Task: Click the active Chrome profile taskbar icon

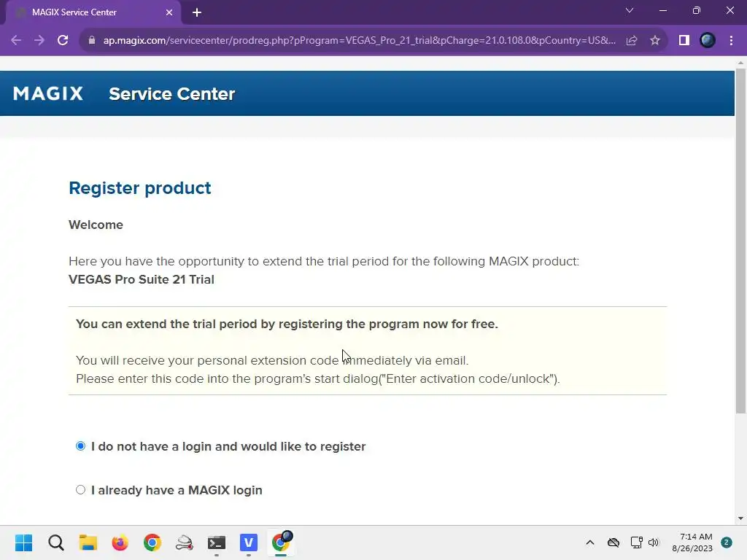Action: coord(282,542)
